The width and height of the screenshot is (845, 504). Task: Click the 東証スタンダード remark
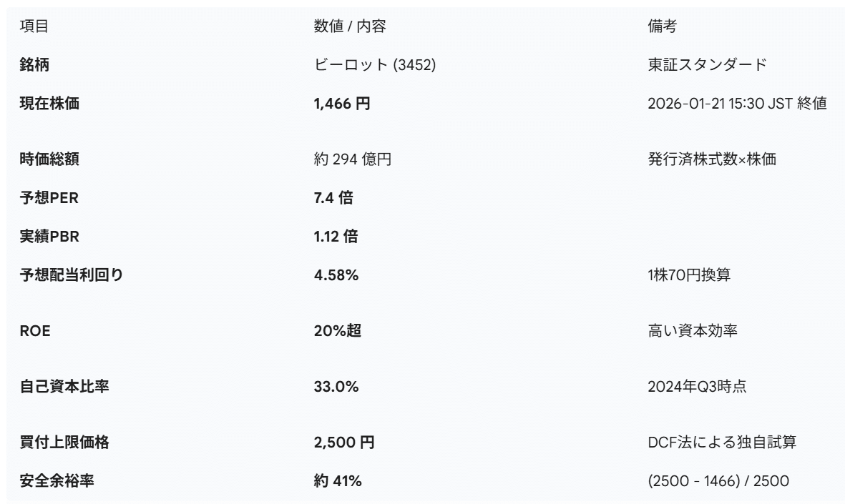[x=706, y=65]
